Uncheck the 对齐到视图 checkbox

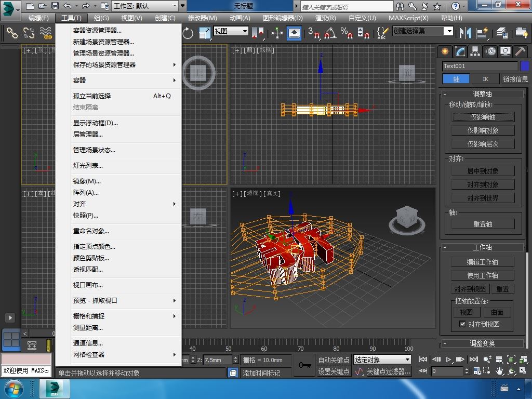pyautogui.click(x=462, y=324)
